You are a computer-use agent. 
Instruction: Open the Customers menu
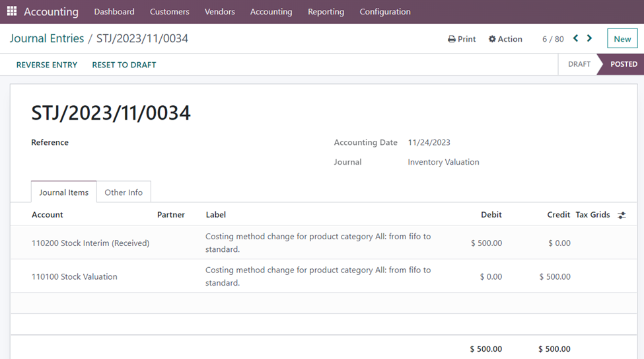(169, 12)
